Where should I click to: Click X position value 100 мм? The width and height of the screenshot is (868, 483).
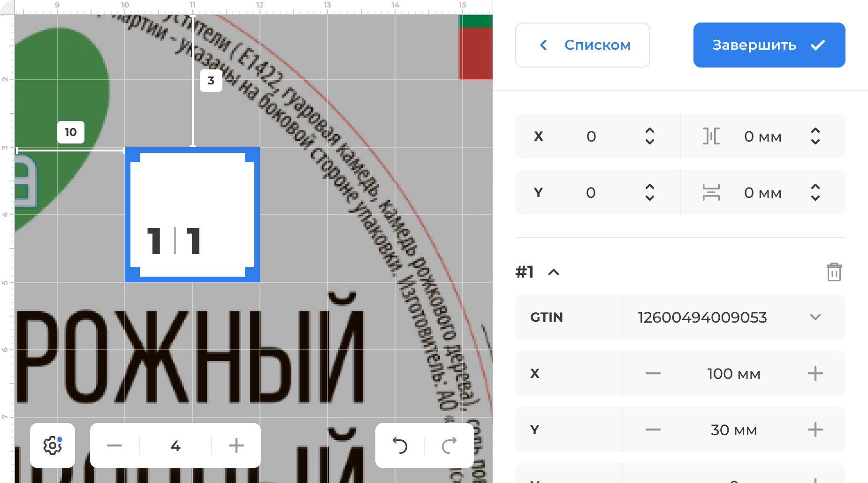pos(734,374)
